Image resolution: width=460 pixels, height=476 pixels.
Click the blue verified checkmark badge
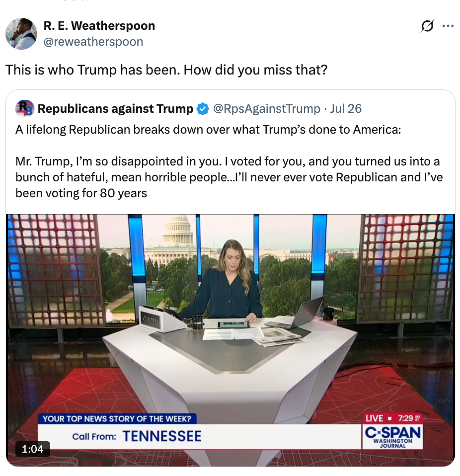[x=202, y=109]
